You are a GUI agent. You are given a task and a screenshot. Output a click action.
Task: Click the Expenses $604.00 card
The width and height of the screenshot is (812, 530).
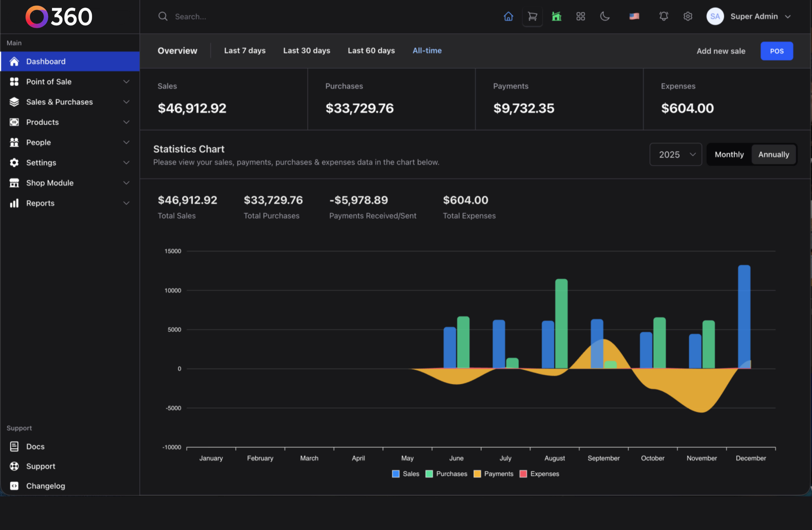click(727, 99)
